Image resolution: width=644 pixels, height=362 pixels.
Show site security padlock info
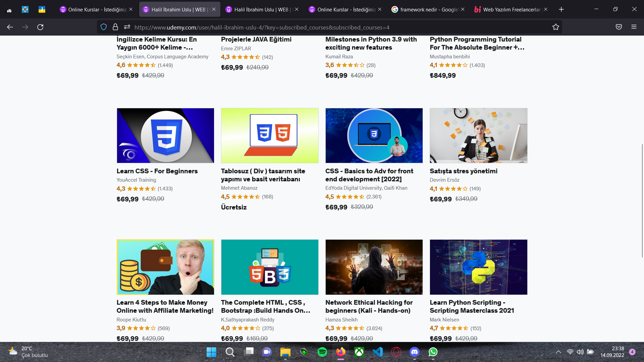115,27
